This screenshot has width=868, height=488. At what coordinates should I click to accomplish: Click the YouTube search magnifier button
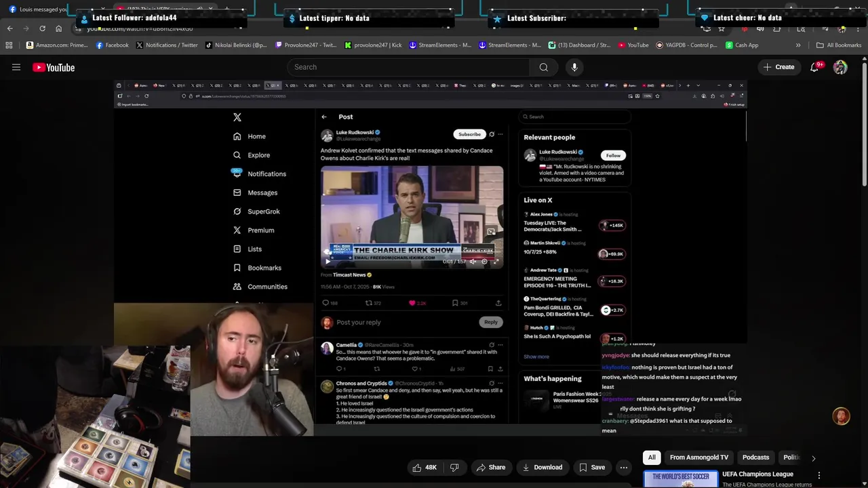coord(543,67)
